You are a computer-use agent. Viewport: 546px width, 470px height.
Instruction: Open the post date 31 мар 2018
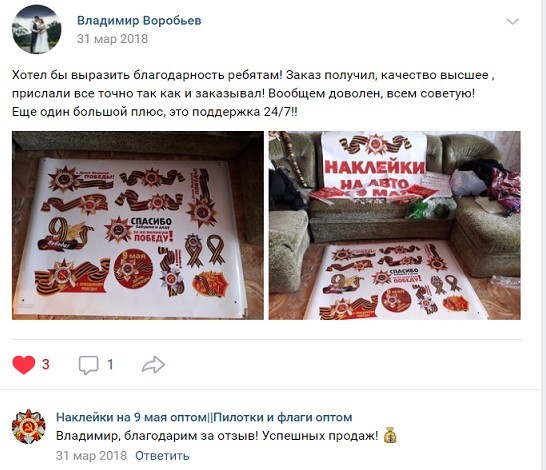click(x=112, y=39)
